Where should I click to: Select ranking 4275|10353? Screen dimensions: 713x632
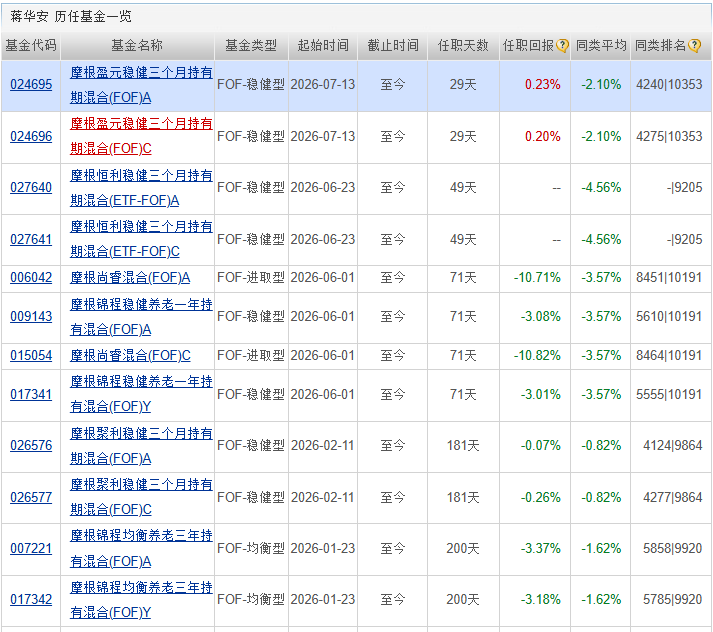pyautogui.click(x=669, y=136)
